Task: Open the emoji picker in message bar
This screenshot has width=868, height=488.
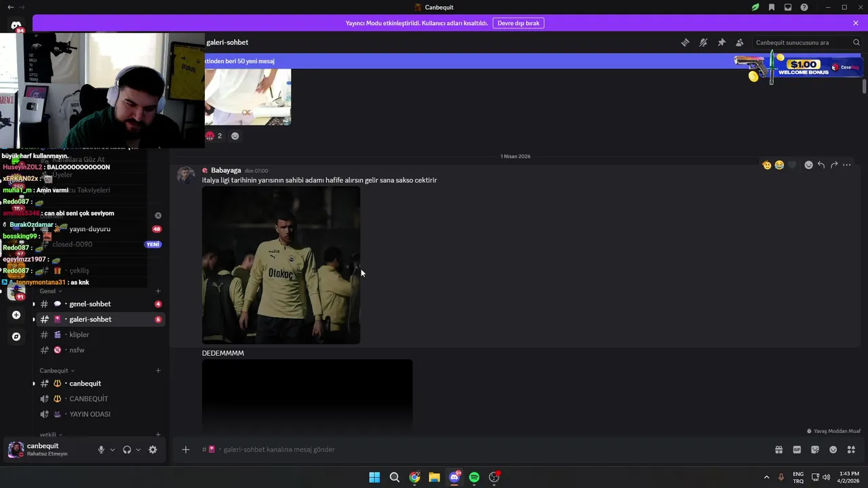Action: [x=833, y=449]
